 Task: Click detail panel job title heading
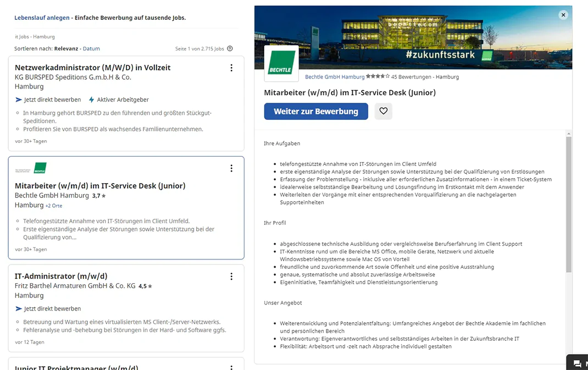click(x=350, y=93)
